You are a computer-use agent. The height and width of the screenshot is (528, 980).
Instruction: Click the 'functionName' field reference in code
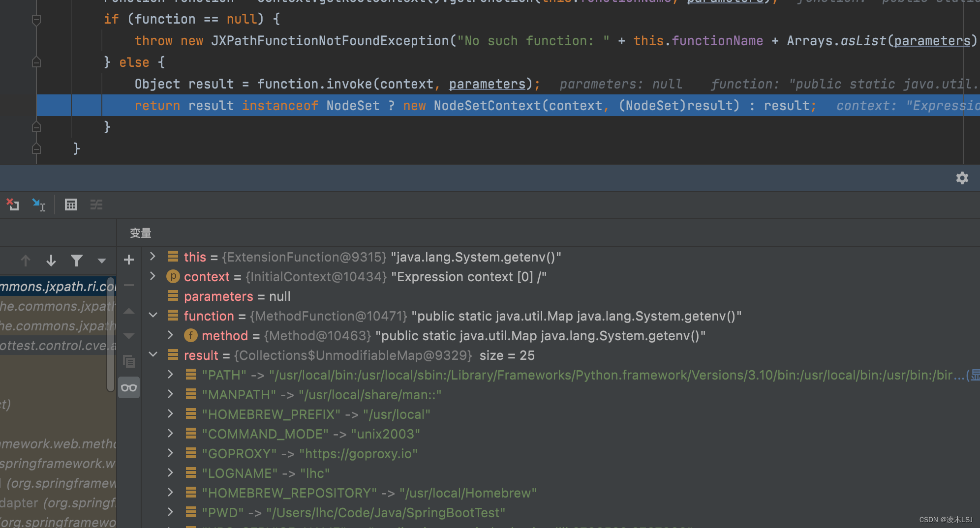[717, 41]
